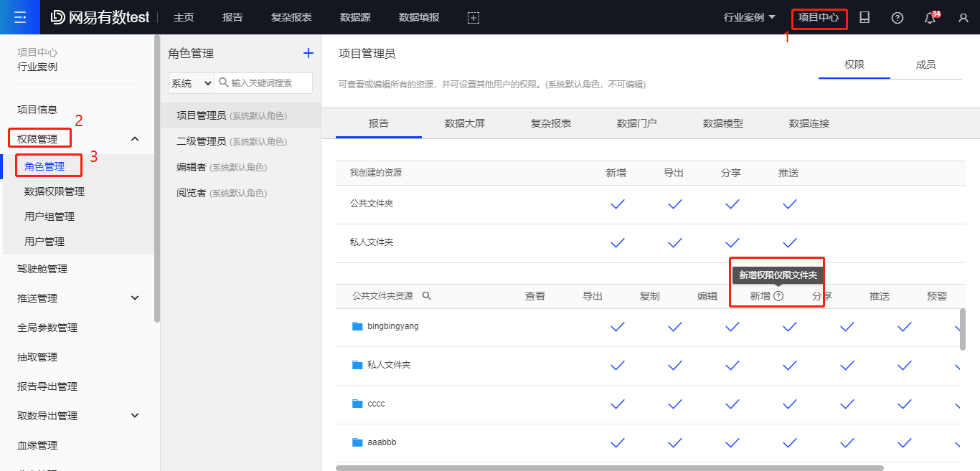980x471 pixels.
Task: Click the help question mark in top bar
Action: pyautogui.click(x=897, y=18)
